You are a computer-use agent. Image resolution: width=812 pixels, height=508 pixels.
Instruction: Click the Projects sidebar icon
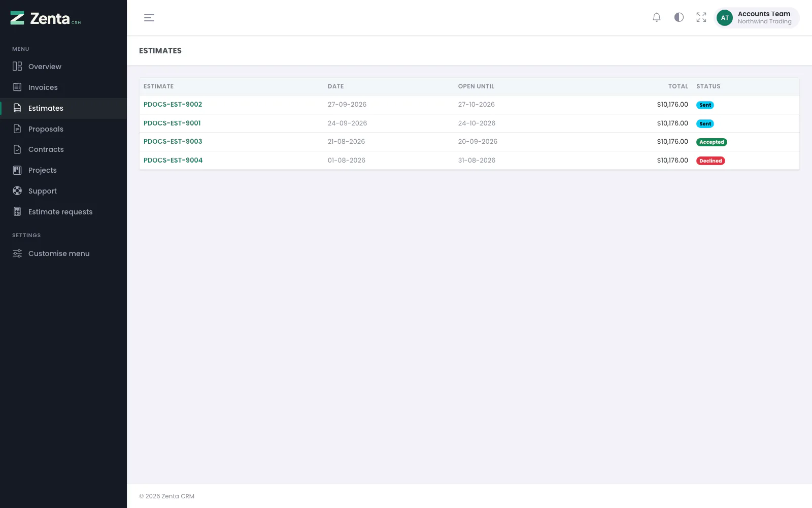coord(17,170)
